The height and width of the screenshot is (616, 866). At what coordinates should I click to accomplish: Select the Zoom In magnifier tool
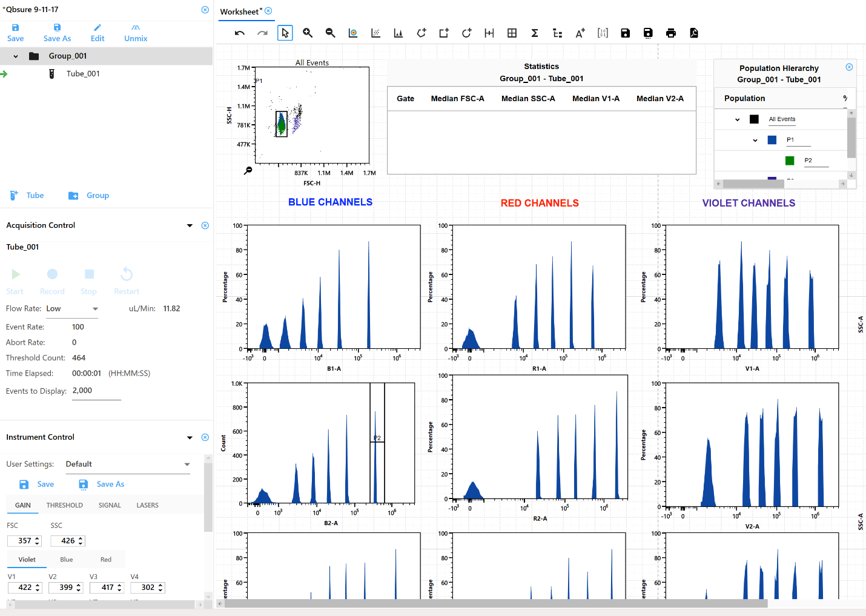coord(308,33)
